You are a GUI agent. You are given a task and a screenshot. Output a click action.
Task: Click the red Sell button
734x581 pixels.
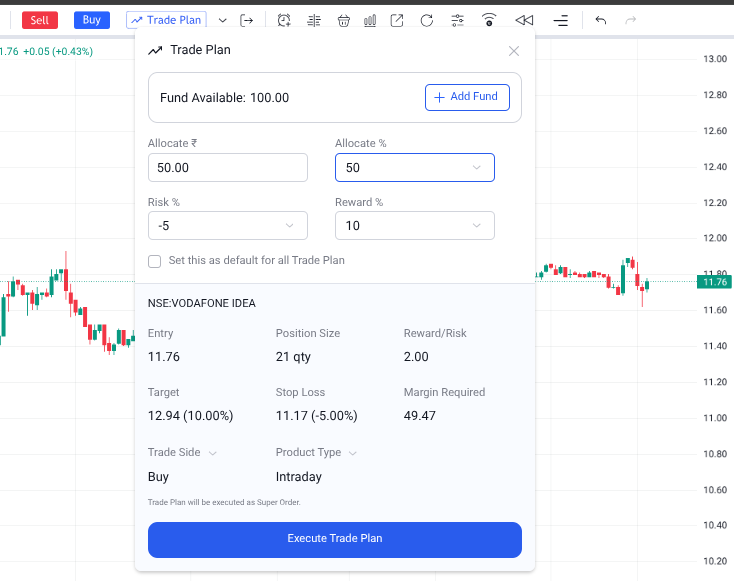(40, 20)
